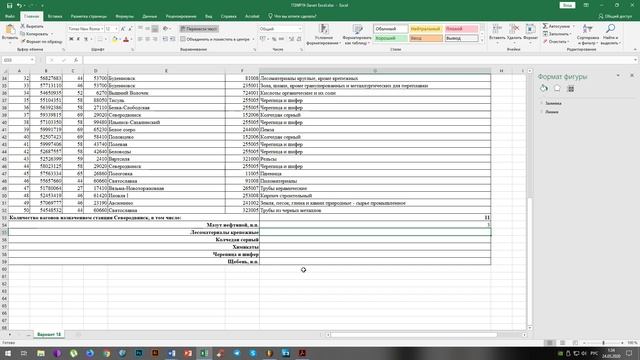
Task: Decrease font size (A down) icon
Action: tap(130, 29)
